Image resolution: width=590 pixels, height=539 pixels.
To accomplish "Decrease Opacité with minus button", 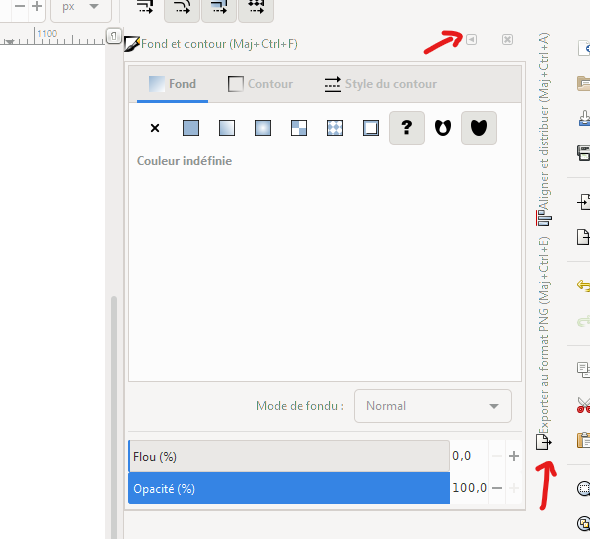I will (497, 488).
